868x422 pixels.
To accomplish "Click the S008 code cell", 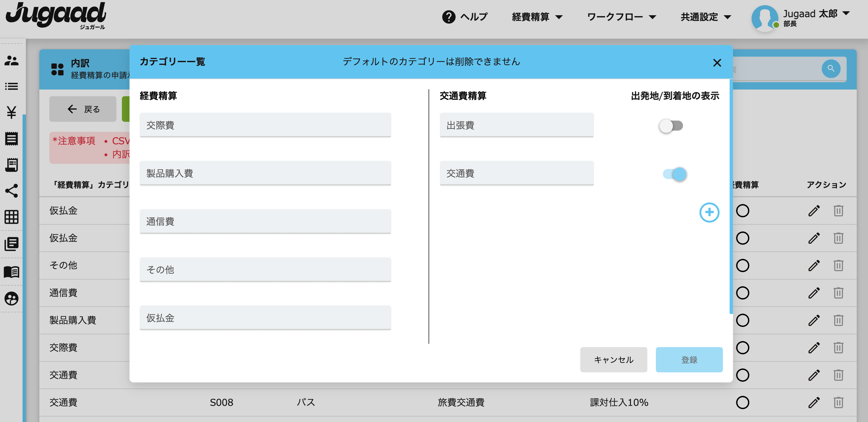I will tap(221, 403).
